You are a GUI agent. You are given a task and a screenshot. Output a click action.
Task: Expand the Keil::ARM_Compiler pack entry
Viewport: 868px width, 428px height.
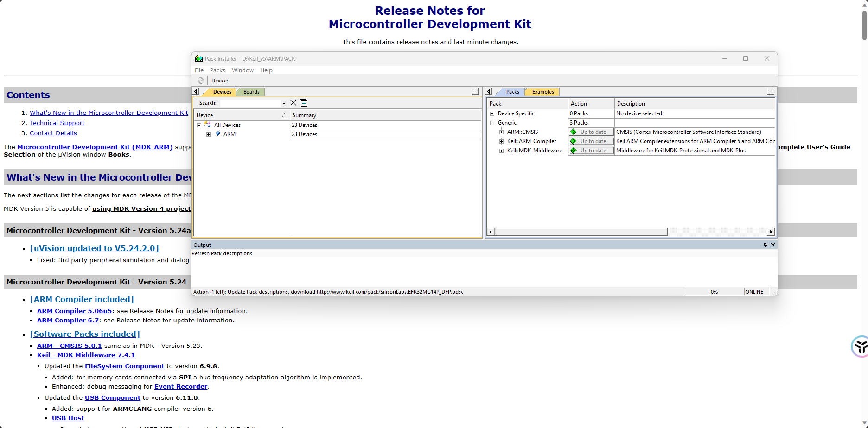(x=501, y=141)
